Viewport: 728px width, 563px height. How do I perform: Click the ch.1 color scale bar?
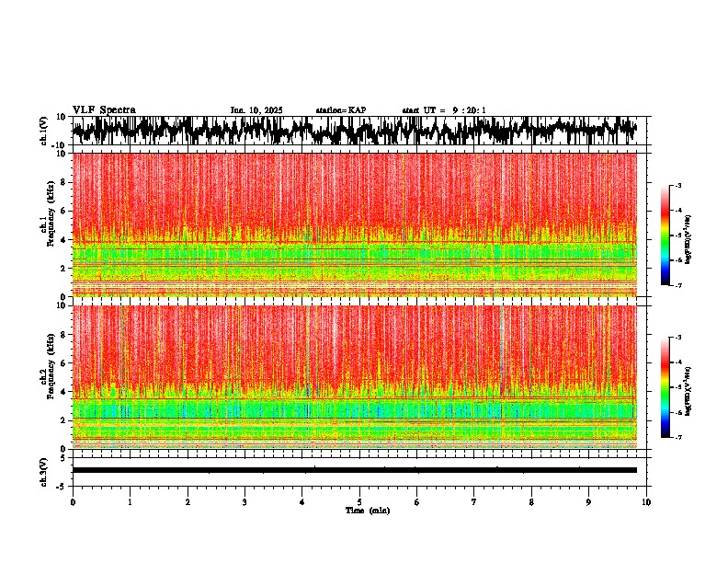[665, 236]
